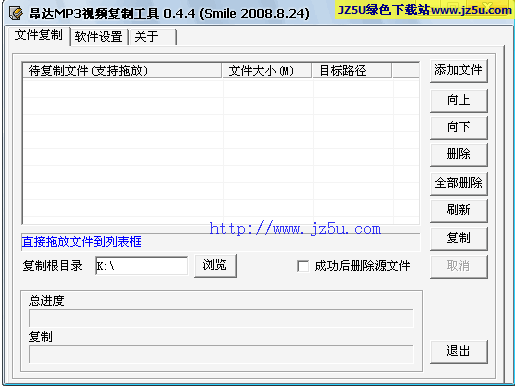The image size is (515, 387).
Task: Click the 总进度 progress bar
Action: (x=221, y=318)
